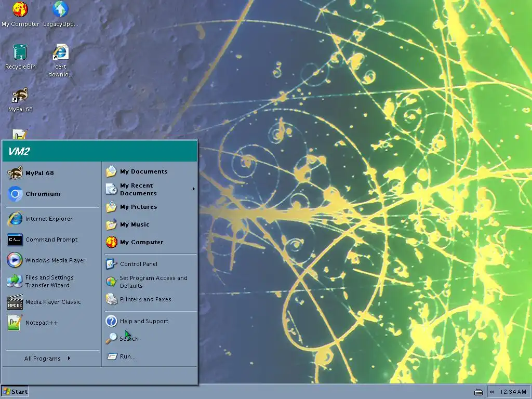Click the Help and Support icon
Screen dimensions: 532x399
(x=111, y=321)
